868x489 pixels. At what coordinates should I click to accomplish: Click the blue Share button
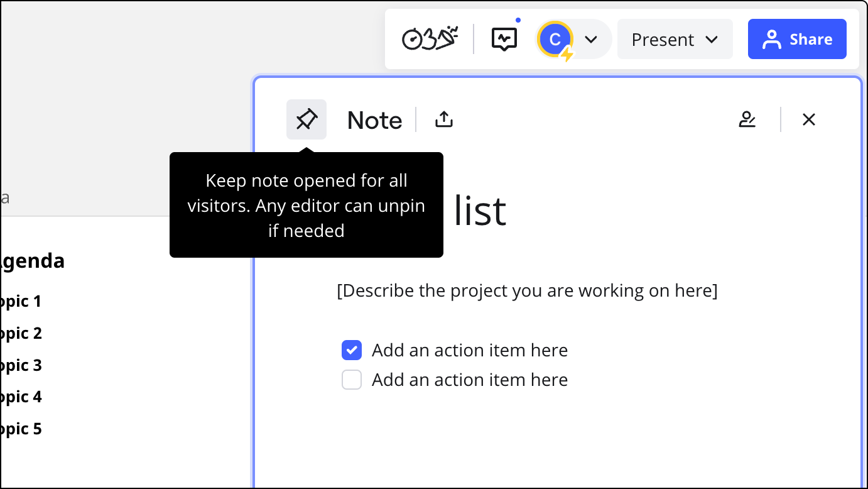pyautogui.click(x=797, y=40)
